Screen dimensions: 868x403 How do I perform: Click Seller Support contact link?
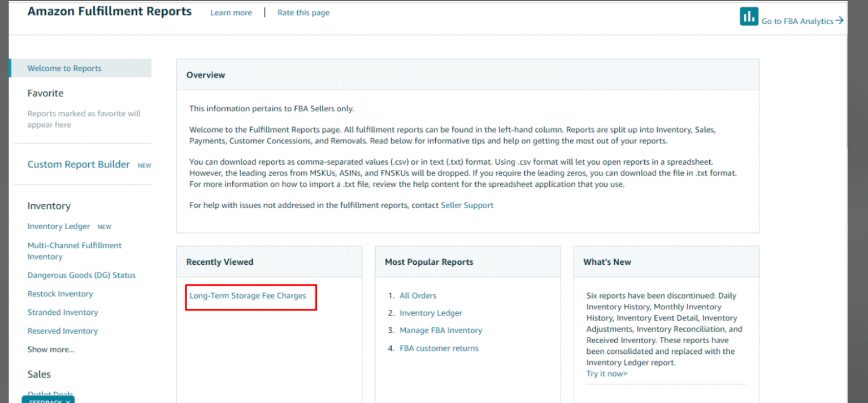tap(467, 205)
